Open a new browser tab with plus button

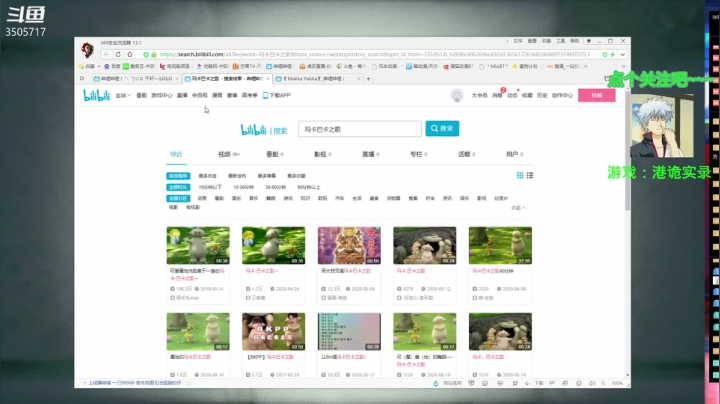tap(368, 79)
